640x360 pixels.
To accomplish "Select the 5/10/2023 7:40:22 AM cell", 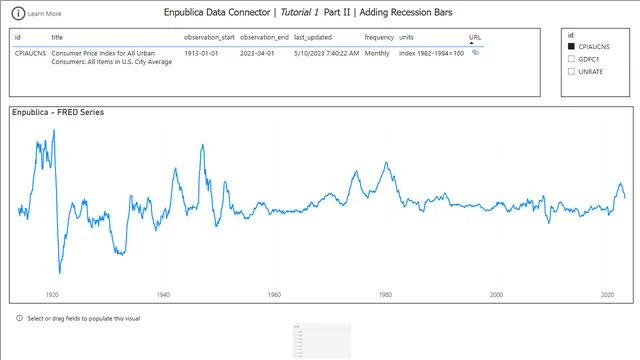I will (x=327, y=53).
